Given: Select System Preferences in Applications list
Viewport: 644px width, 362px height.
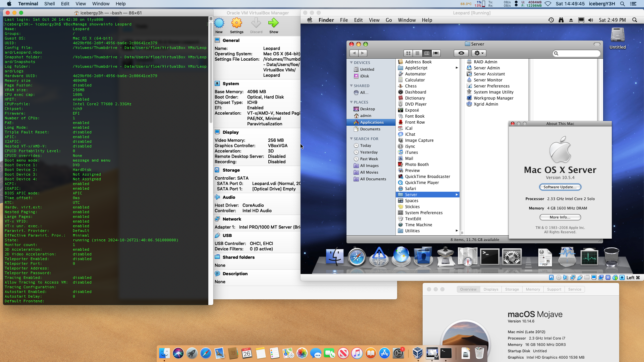Looking at the screenshot, I should tap(423, 213).
